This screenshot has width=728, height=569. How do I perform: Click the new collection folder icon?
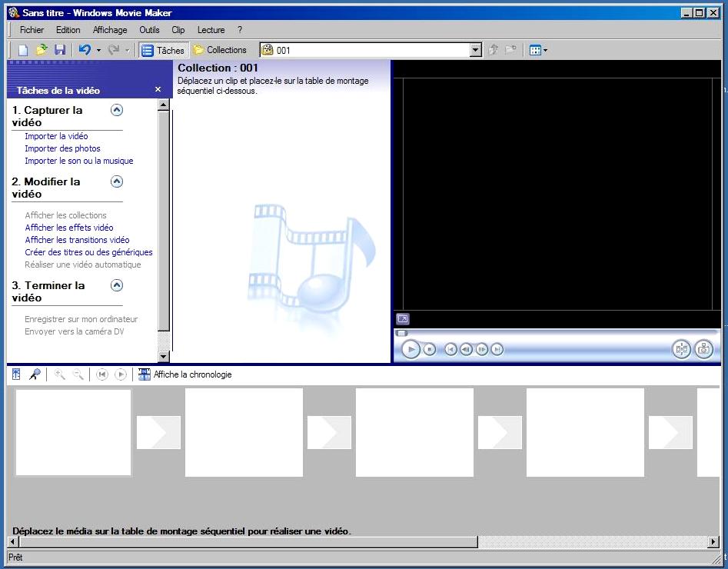pyautogui.click(x=510, y=50)
